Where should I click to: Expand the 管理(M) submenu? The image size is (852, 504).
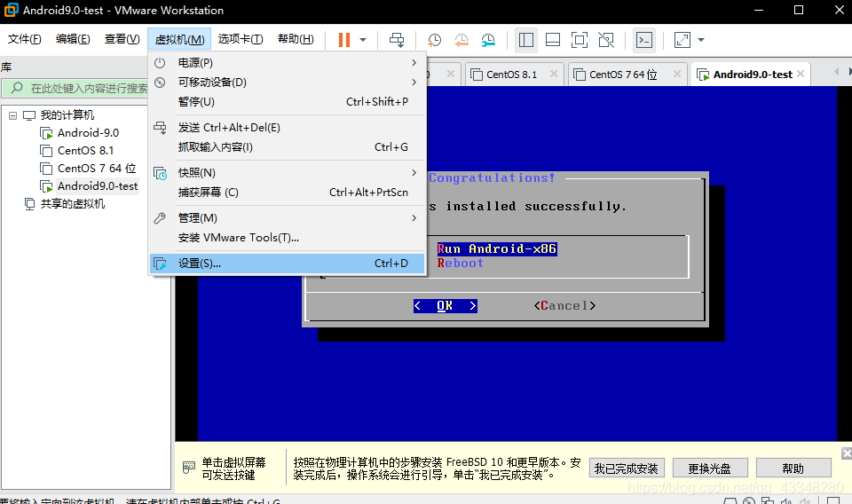pos(288,217)
